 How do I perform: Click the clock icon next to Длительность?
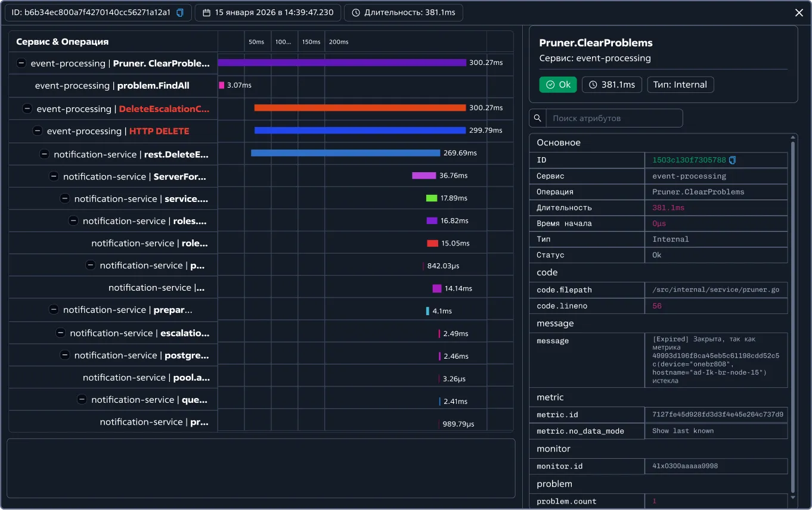(x=356, y=13)
